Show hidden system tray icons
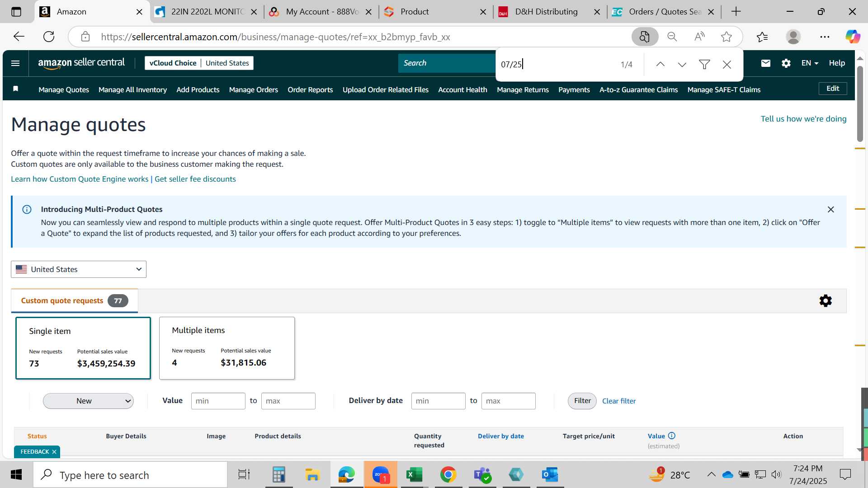 tap(711, 474)
